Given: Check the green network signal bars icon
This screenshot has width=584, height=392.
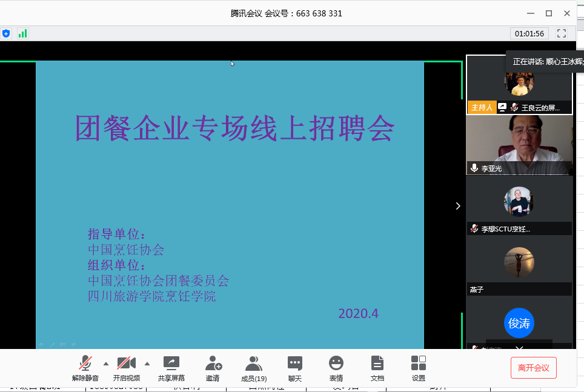Looking at the screenshot, I should pyautogui.click(x=23, y=33).
